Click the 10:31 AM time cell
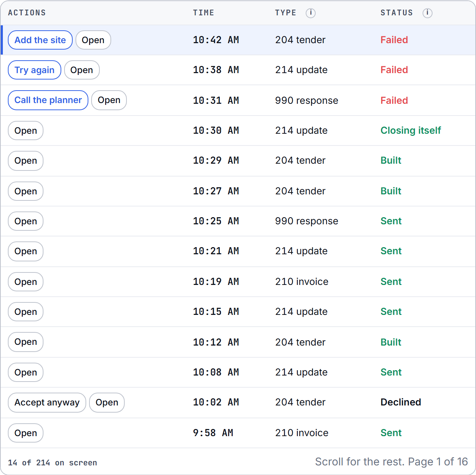 [x=216, y=101]
